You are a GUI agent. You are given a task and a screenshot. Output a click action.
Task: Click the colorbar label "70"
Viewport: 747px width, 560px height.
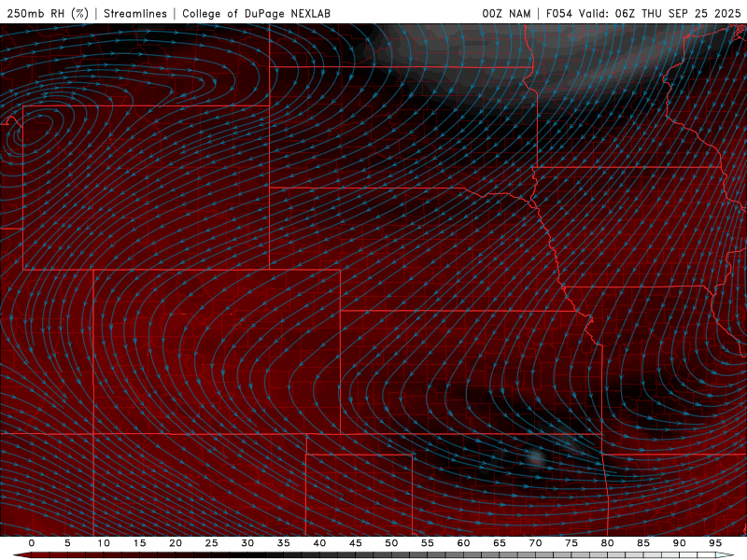coord(535,543)
